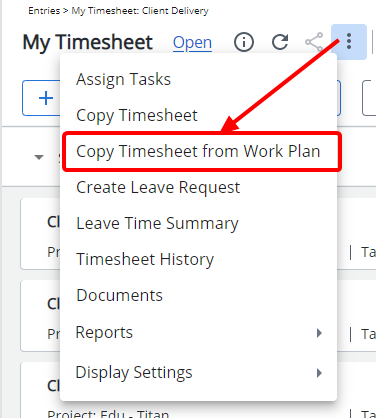376x419 pixels.
Task: Click the Entries breadcrumb link
Action: 44,11
